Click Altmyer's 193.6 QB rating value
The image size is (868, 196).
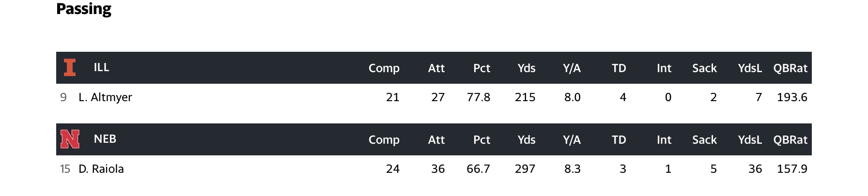792,97
